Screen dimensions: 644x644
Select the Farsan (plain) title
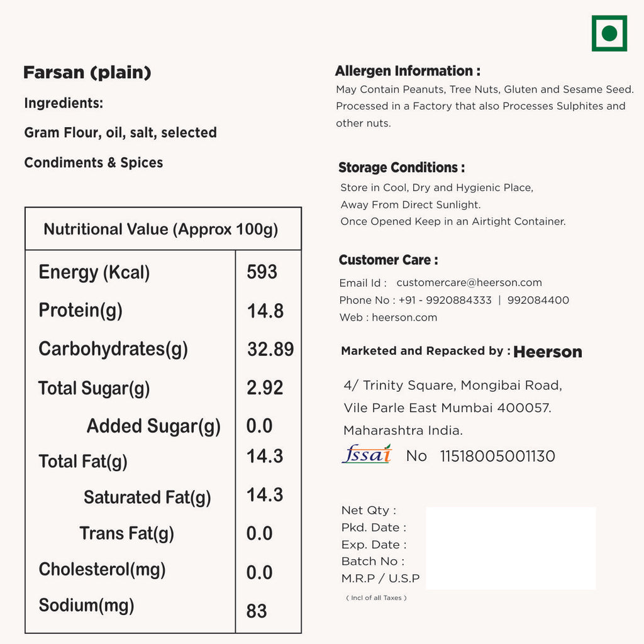click(87, 73)
